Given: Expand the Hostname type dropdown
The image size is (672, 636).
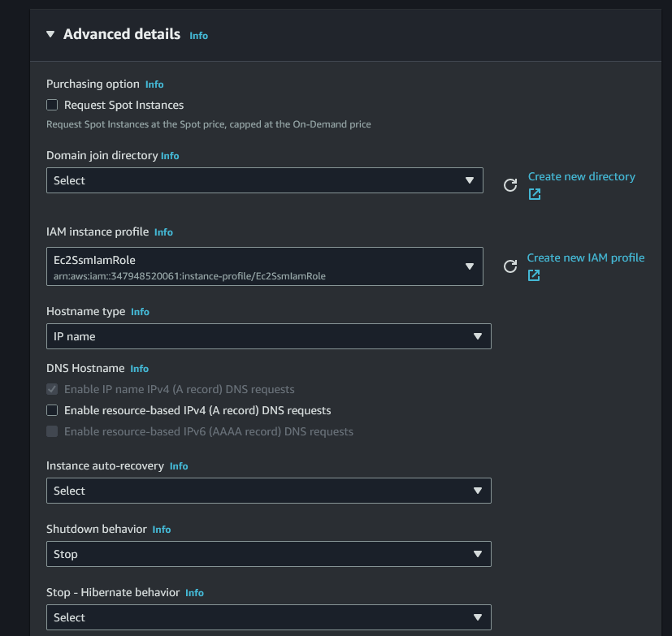Looking at the screenshot, I should (268, 336).
